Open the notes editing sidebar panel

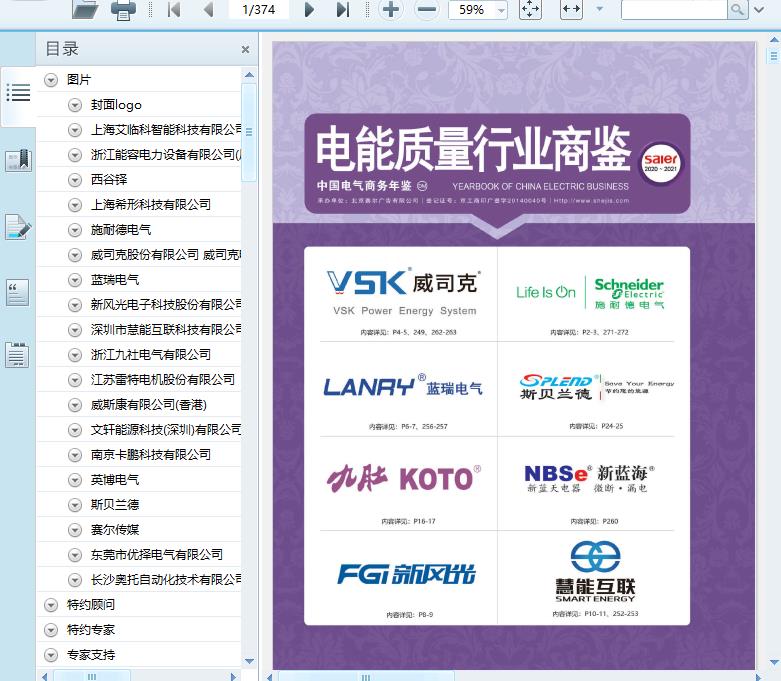click(18, 227)
